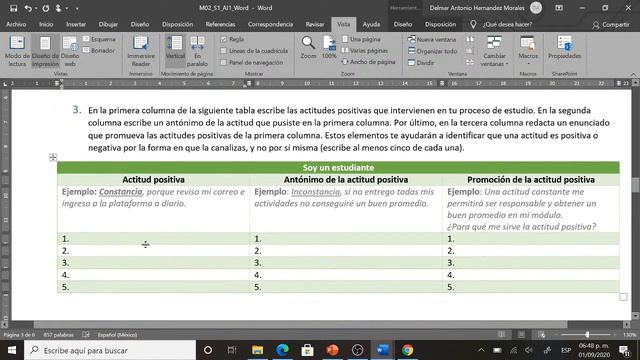
Task: Open the Revisar tab
Action: click(315, 24)
